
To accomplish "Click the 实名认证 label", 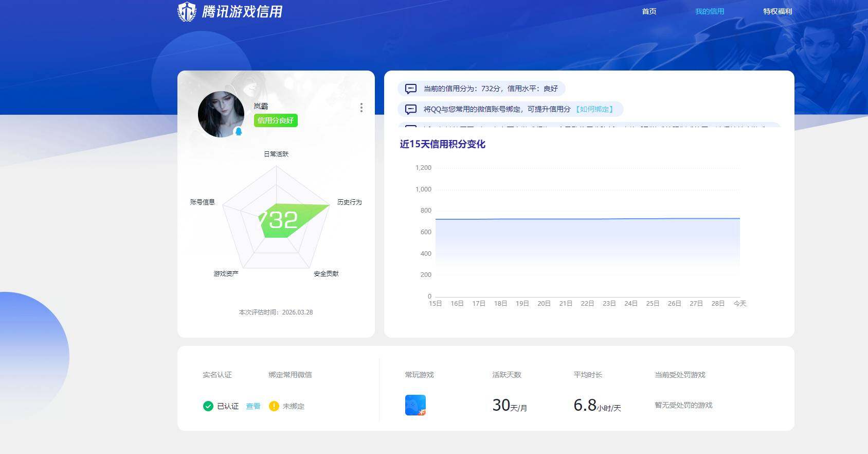I will coord(217,375).
